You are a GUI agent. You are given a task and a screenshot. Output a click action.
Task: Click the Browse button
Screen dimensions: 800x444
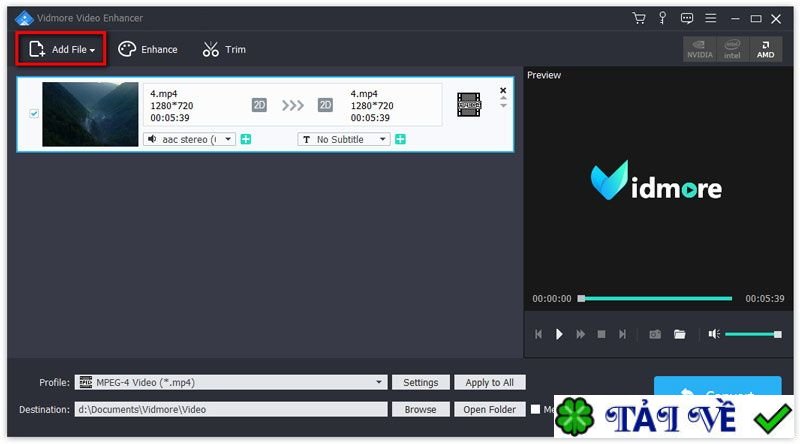click(420, 409)
